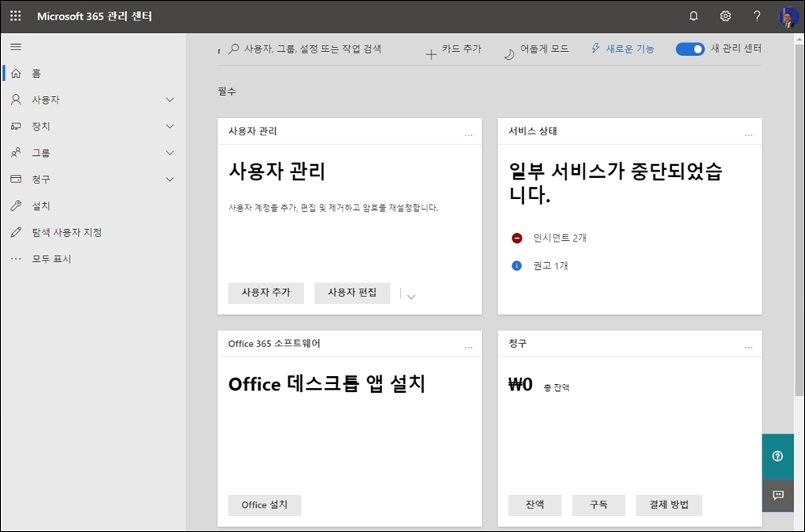Click the plus icon for 카드 추가

432,54
